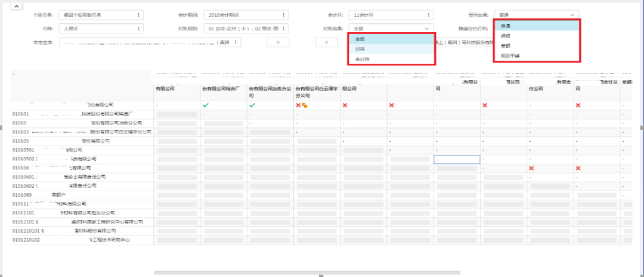Screen dimensions: 644x277
Task: Choose 普通 in the 显示效果 option list
Action: [x=537, y=26]
